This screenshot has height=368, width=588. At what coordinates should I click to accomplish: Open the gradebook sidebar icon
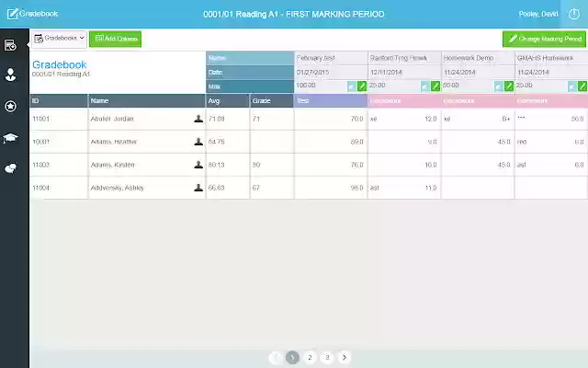click(x=10, y=45)
